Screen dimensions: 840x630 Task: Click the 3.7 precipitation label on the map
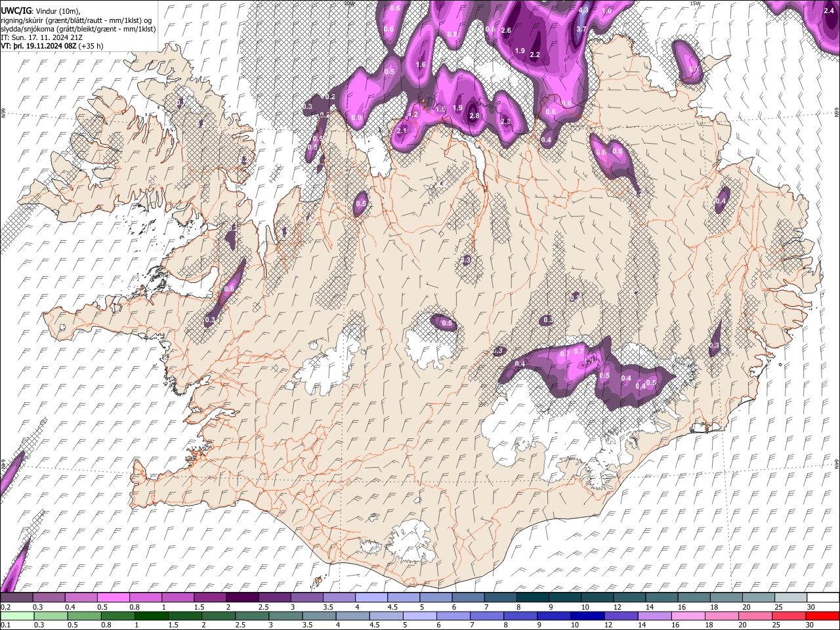(581, 30)
